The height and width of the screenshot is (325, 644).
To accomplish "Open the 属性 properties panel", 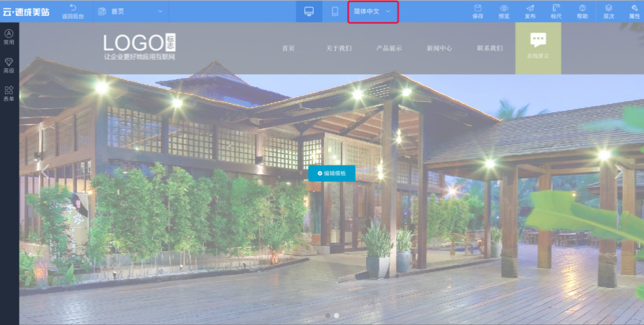I will 633,10.
